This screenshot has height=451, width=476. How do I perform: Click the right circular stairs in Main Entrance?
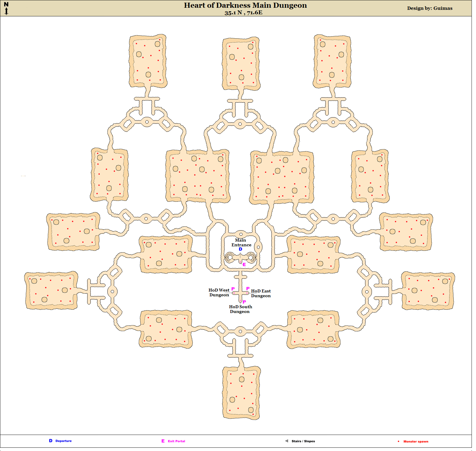tap(251, 257)
